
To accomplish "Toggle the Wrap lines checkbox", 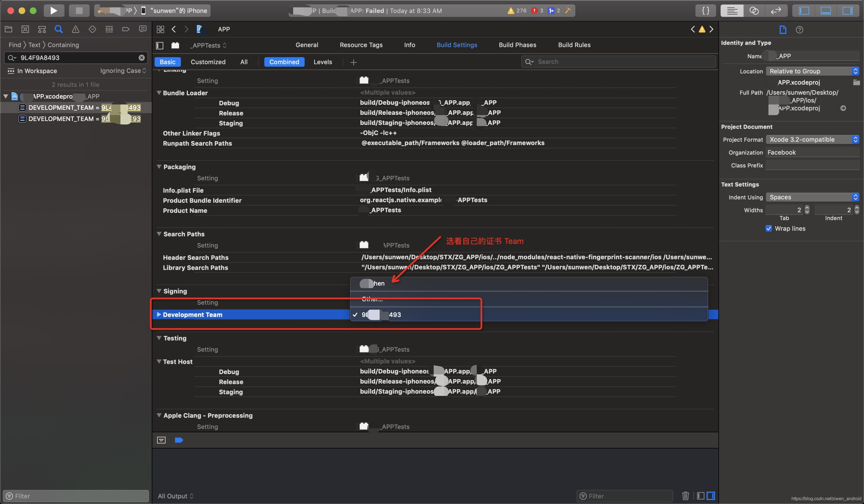I will point(768,229).
